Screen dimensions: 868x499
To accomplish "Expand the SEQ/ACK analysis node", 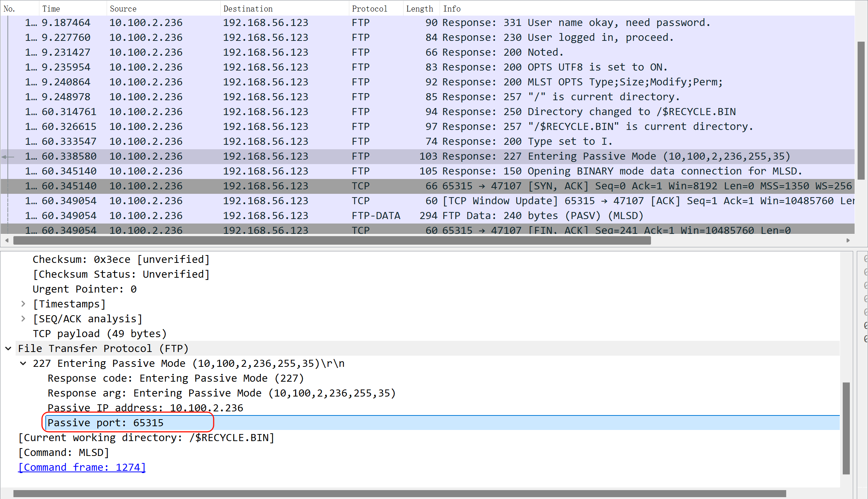I will click(x=23, y=319).
